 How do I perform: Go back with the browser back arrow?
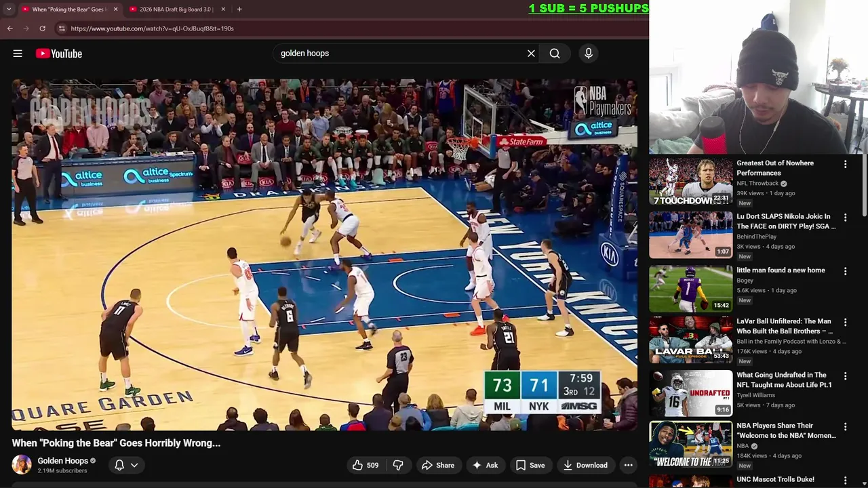point(10,28)
